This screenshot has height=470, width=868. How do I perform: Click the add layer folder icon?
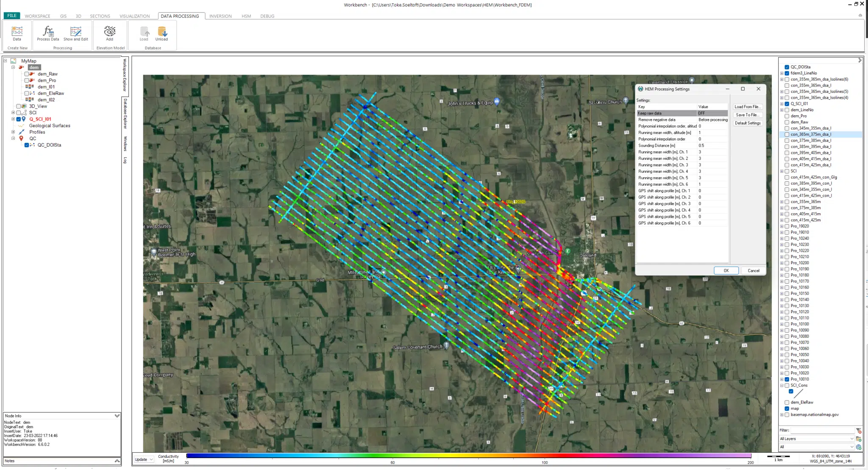859,439
